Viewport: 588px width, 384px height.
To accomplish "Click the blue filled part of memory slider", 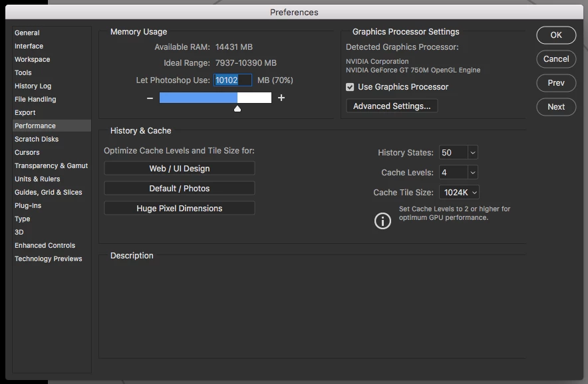I will (198, 98).
